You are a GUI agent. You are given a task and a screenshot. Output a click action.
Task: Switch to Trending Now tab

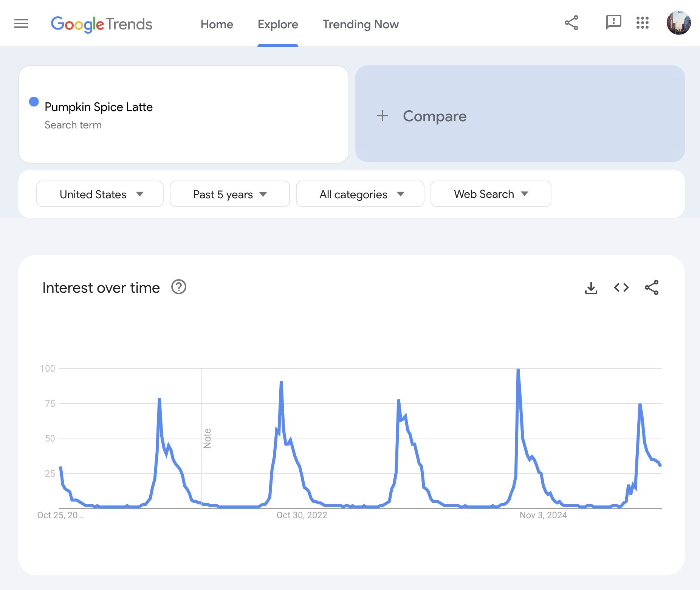(360, 25)
